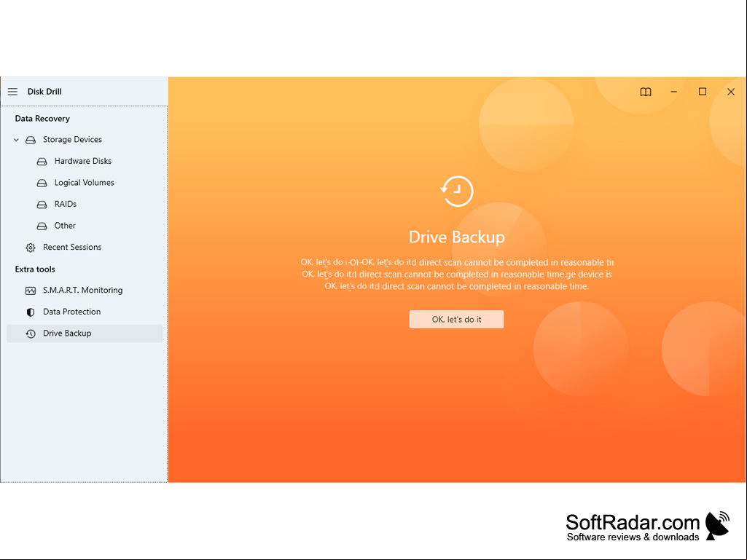Screen dimensions: 747x560
Task: Click the "OK, let's do it" button
Action: point(456,320)
